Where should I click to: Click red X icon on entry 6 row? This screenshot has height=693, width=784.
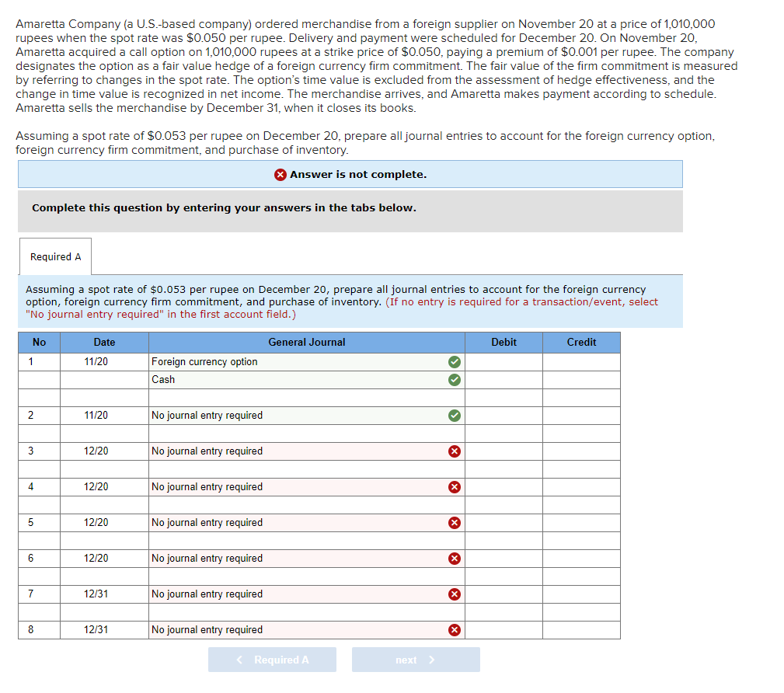pos(454,559)
